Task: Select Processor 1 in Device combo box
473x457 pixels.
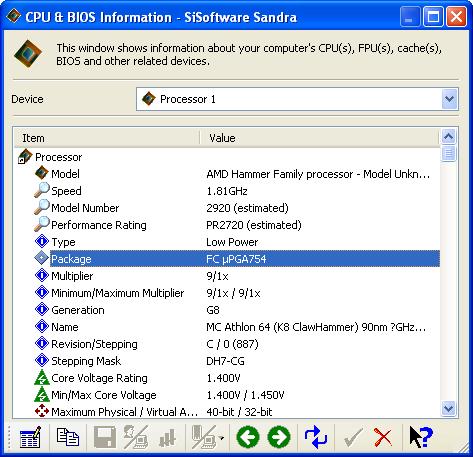Action: [297, 99]
